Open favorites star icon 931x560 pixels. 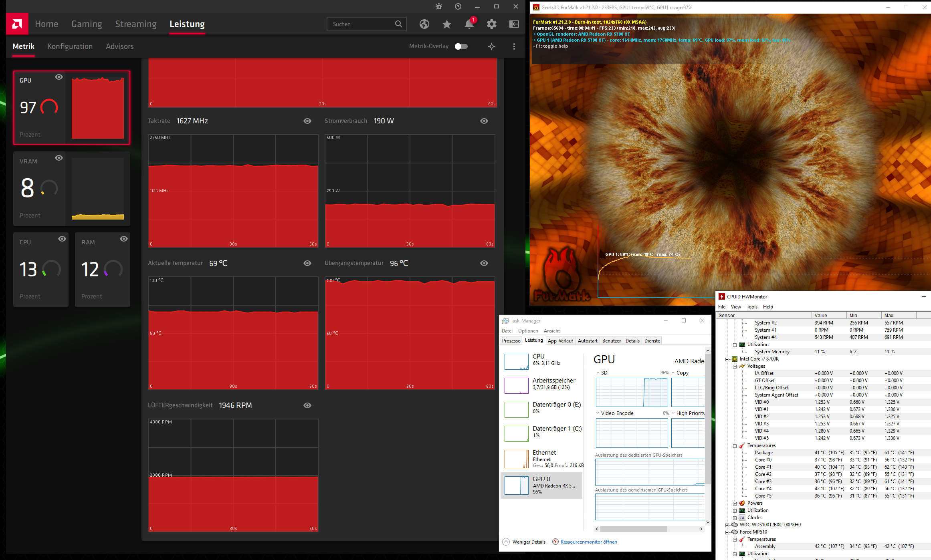coord(447,24)
